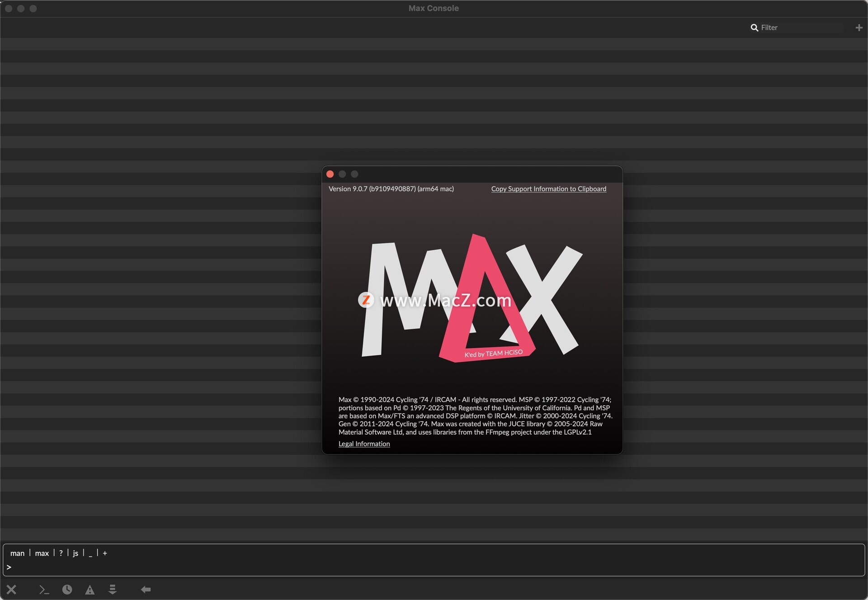Toggle the command line prompt icon

[x=44, y=590]
